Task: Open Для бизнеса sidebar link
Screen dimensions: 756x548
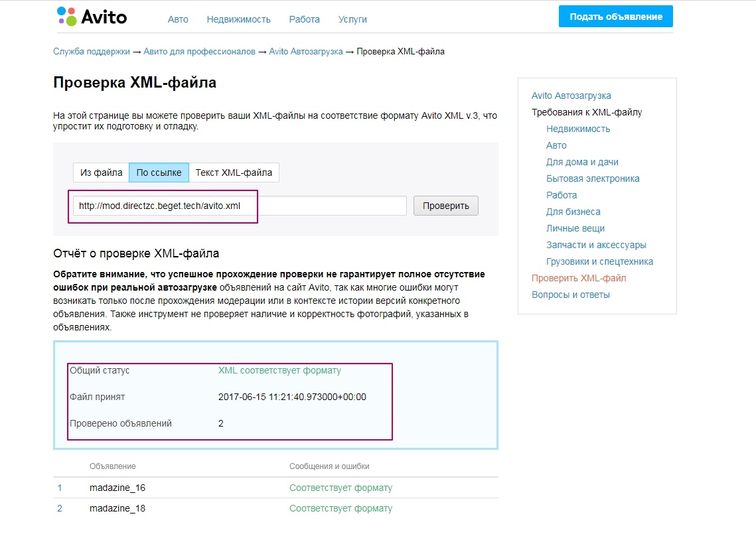Action: [x=573, y=212]
